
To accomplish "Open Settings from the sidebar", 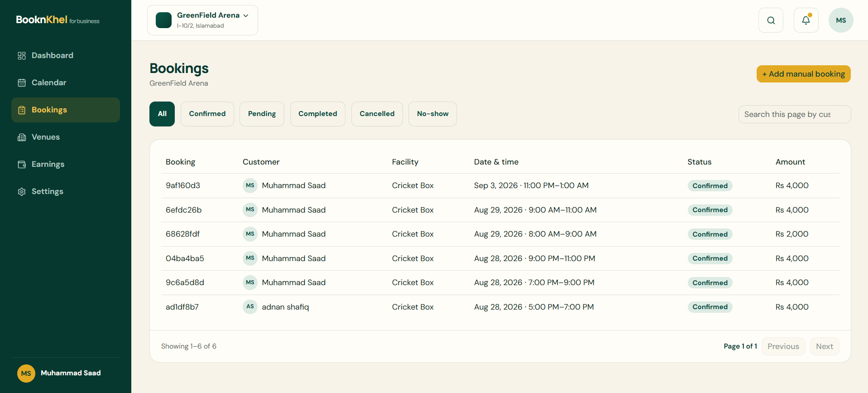I will click(66, 191).
